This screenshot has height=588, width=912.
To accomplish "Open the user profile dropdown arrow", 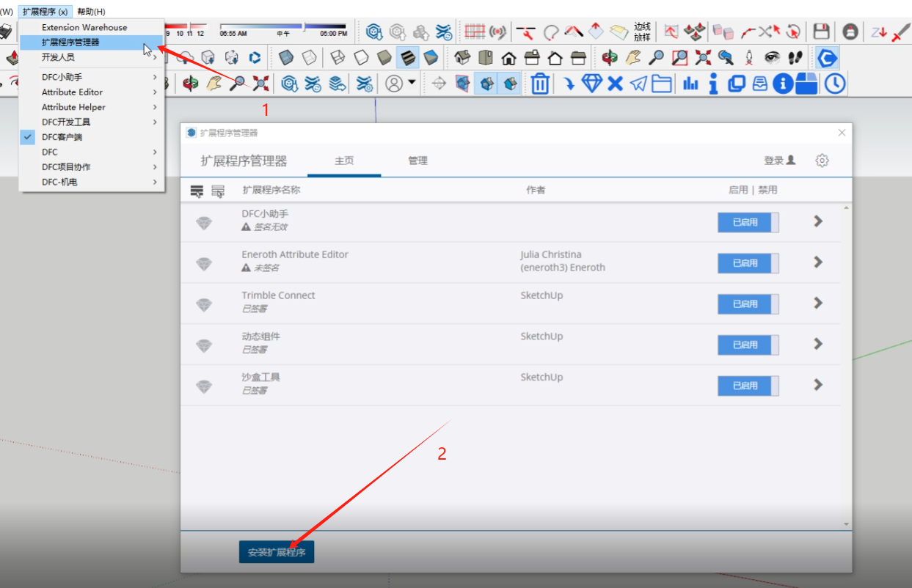I will click(412, 82).
